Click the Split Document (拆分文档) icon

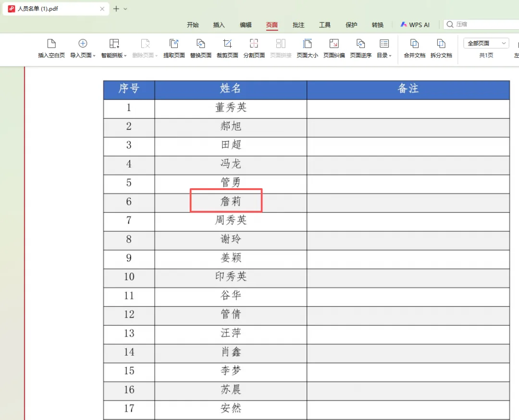(x=441, y=43)
